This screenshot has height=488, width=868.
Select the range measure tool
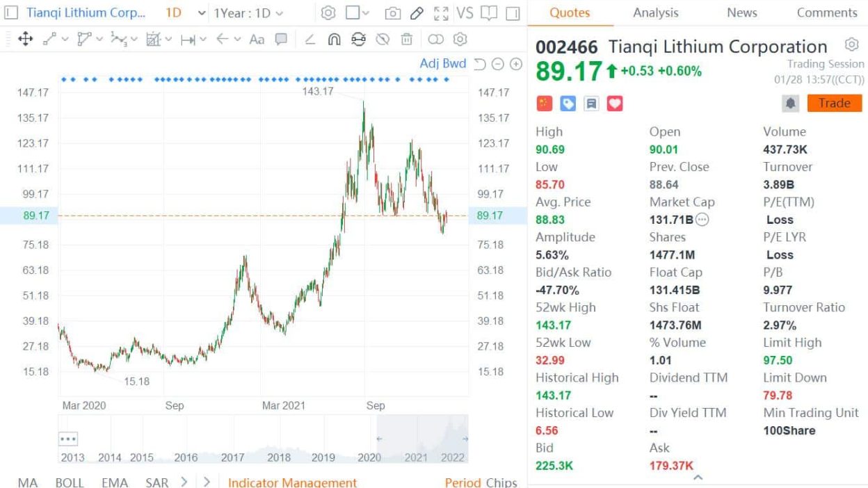[188, 40]
